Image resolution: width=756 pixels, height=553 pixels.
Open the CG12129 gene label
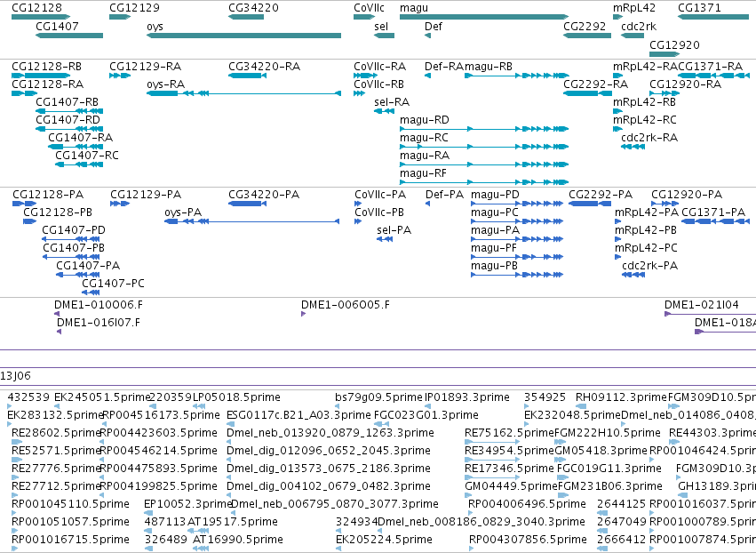tap(134, 8)
